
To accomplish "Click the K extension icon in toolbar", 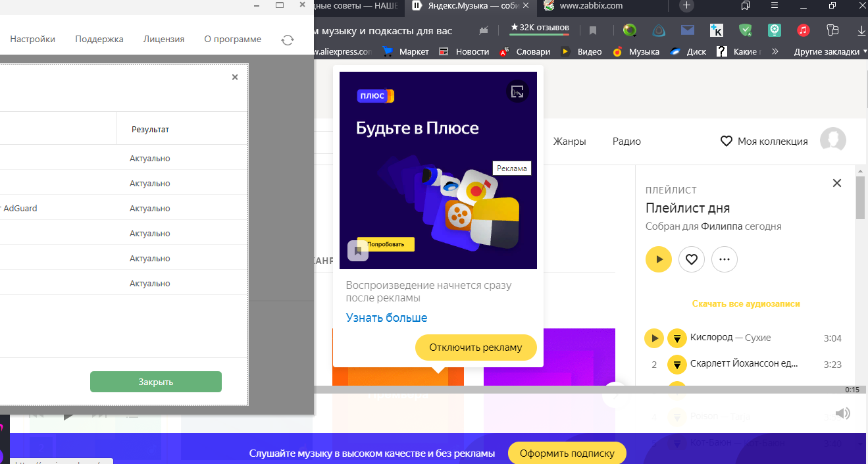I will (717, 30).
